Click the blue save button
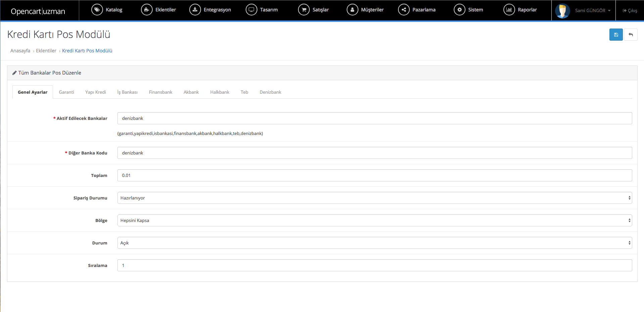 (x=616, y=35)
